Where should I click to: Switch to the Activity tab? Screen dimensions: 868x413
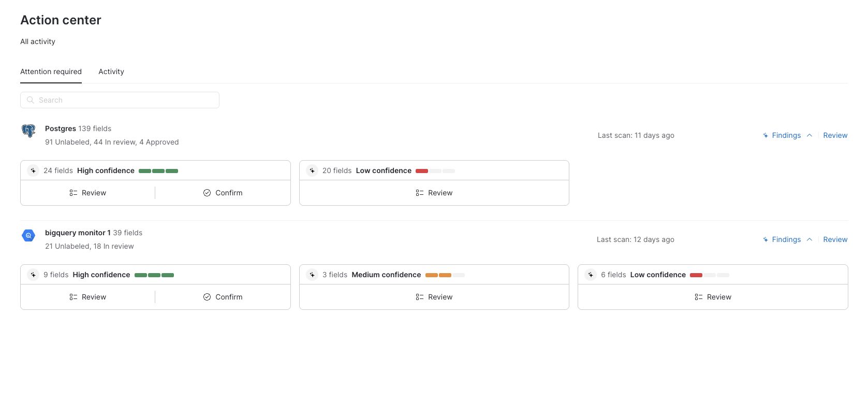coord(111,72)
